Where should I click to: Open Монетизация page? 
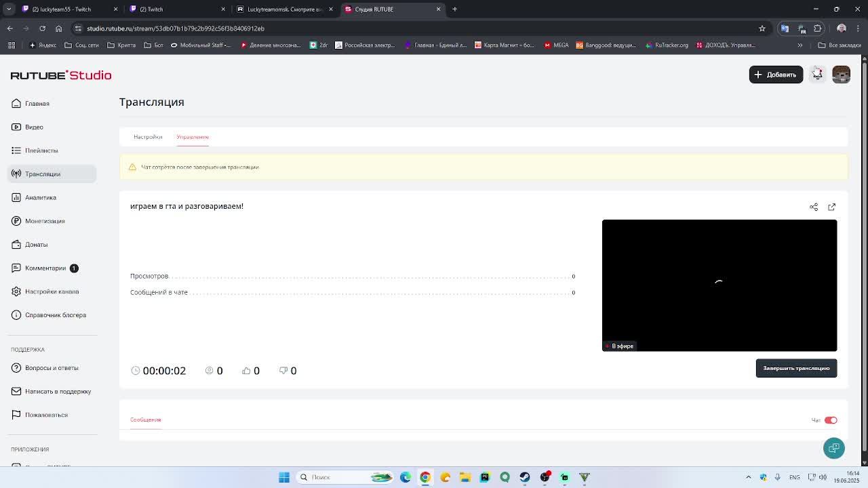coord(45,221)
